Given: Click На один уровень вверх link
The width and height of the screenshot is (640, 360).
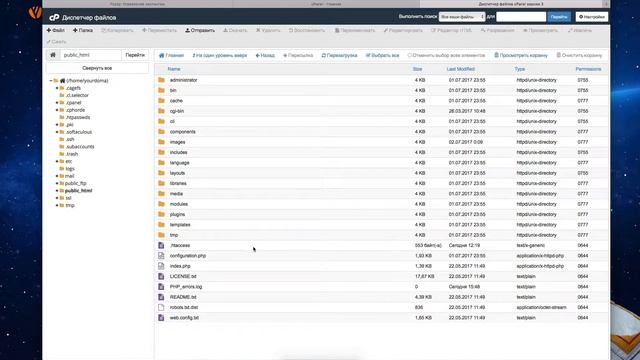Looking at the screenshot, I should click(220, 55).
